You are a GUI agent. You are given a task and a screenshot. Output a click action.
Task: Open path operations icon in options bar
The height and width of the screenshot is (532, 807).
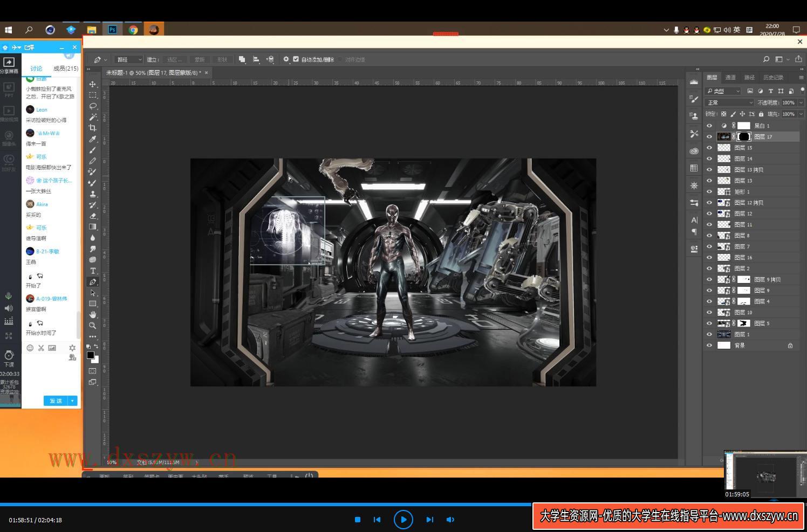coord(242,59)
